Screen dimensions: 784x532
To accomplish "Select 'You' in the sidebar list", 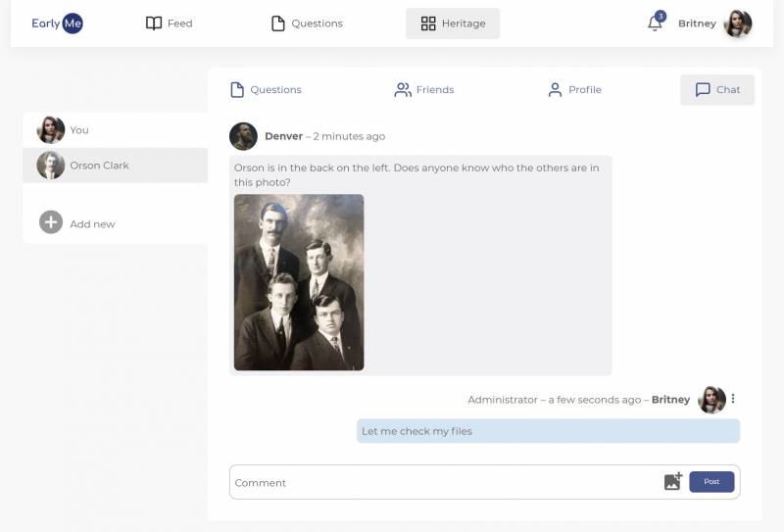I will click(x=115, y=130).
